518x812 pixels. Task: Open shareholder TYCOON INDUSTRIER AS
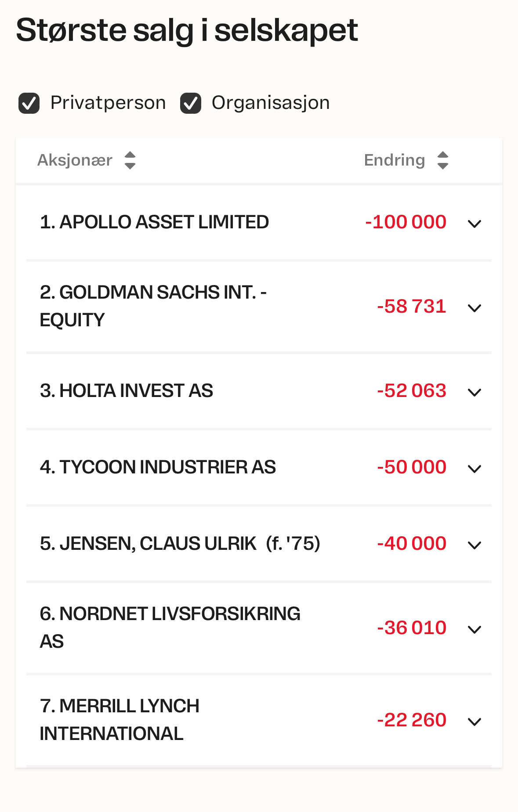point(158,467)
